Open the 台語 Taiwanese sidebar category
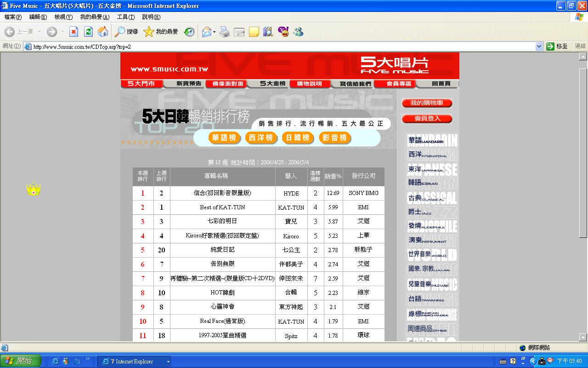588x368 pixels. coord(432,299)
